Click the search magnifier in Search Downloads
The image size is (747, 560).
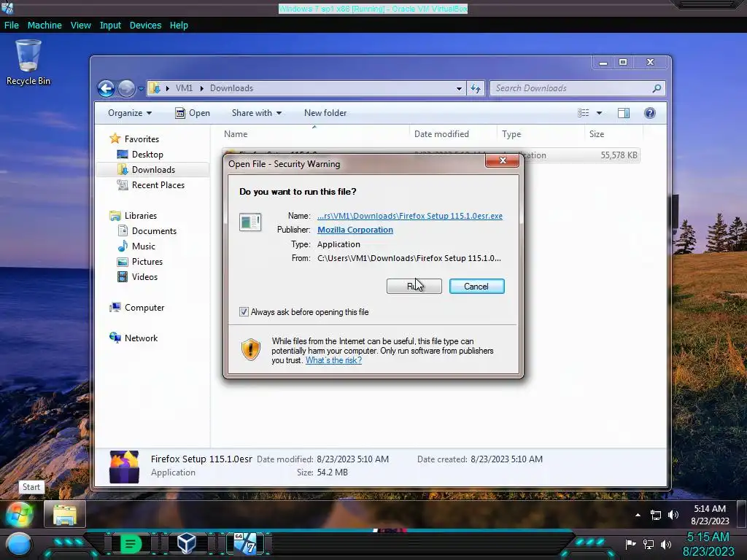657,88
